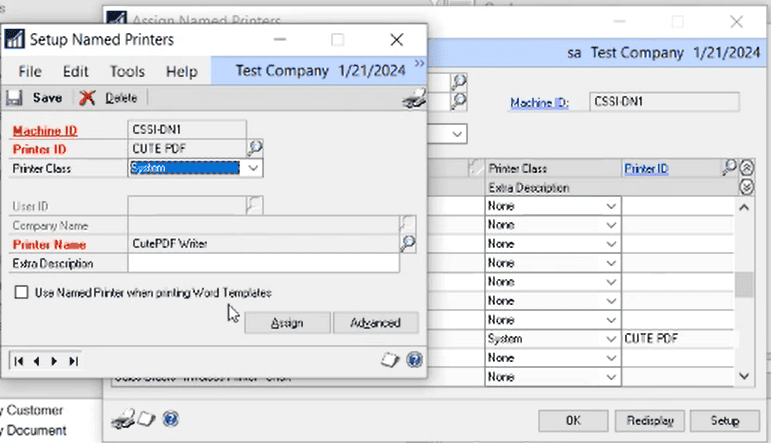
Task: Open the System class dropdown for CUTE PDF row
Action: tap(611, 339)
